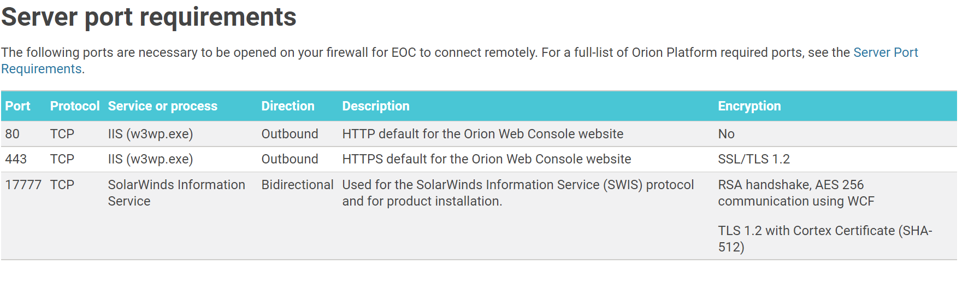980x281 pixels.
Task: Select port 443 cell
Action: tap(16, 159)
